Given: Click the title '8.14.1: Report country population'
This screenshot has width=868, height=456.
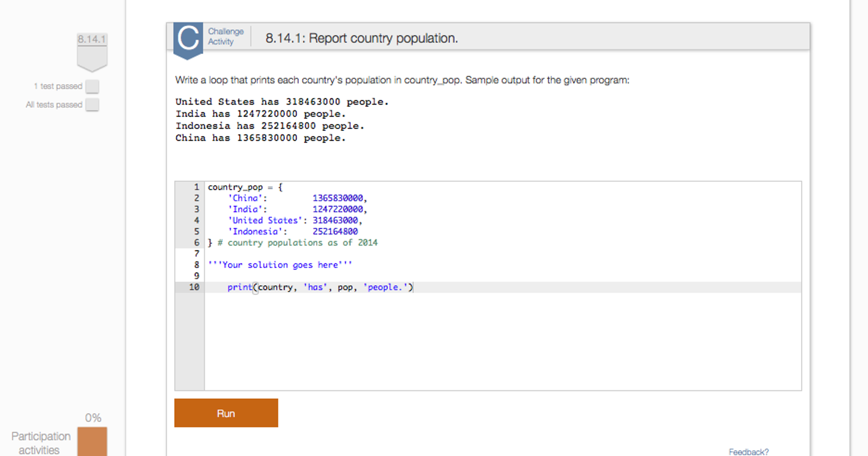Looking at the screenshot, I should pos(361,38).
